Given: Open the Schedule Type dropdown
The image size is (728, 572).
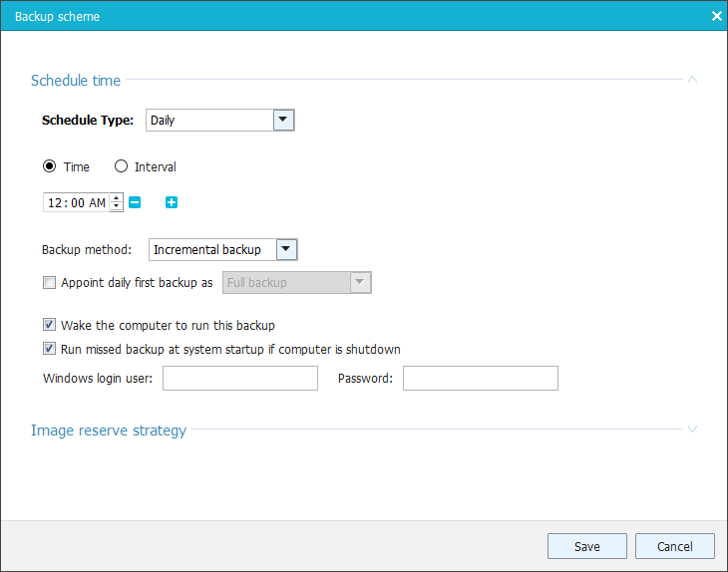Looking at the screenshot, I should [283, 121].
